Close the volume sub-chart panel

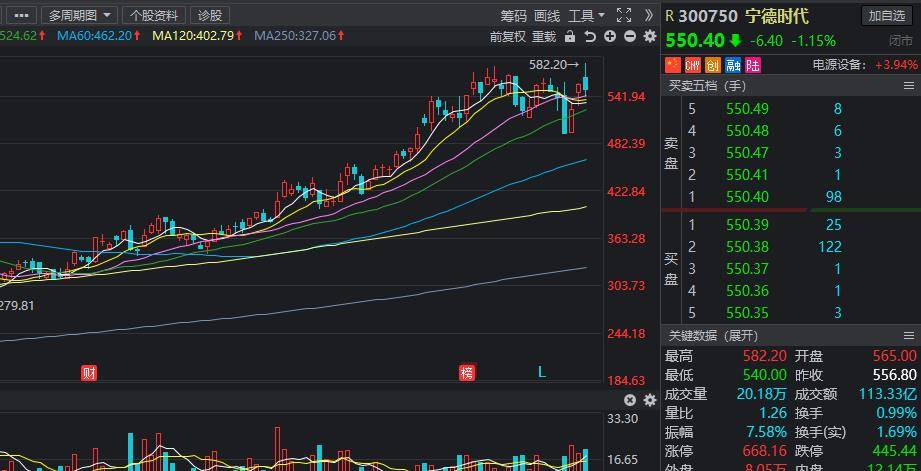630,401
